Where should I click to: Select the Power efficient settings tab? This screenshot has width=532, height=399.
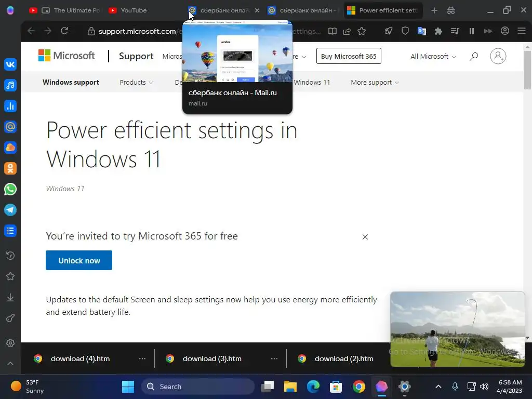pyautogui.click(x=383, y=10)
